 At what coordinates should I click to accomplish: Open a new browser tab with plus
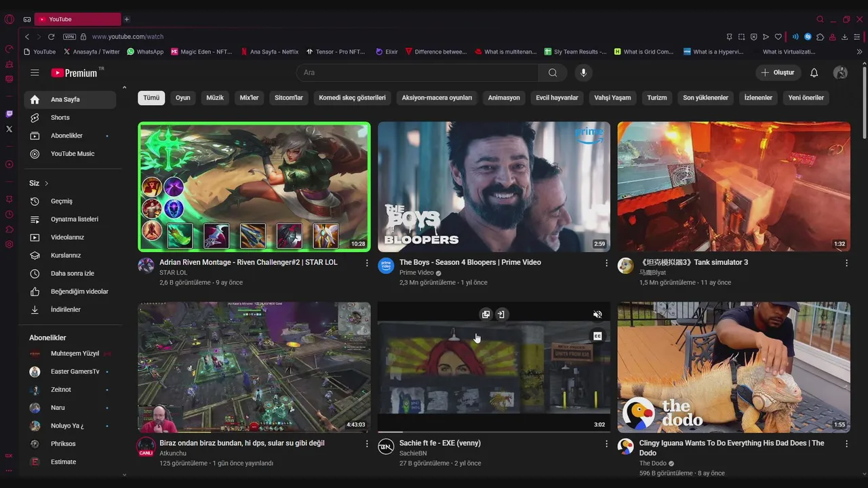[x=127, y=19]
